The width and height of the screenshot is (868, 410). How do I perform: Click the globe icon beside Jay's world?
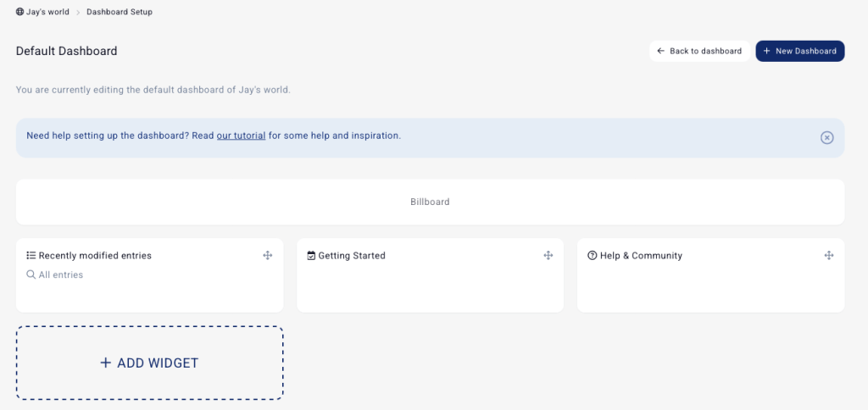(x=20, y=13)
